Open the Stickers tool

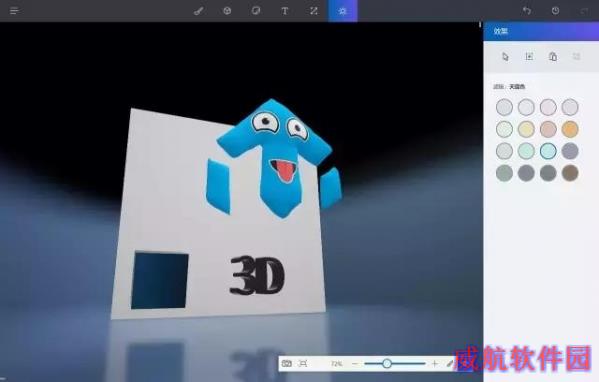[x=256, y=11]
